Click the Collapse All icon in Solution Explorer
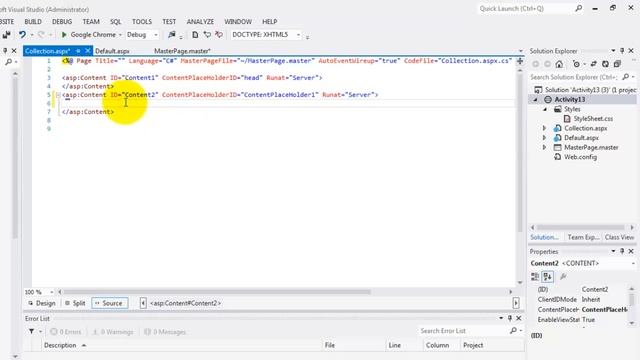 tap(617, 64)
